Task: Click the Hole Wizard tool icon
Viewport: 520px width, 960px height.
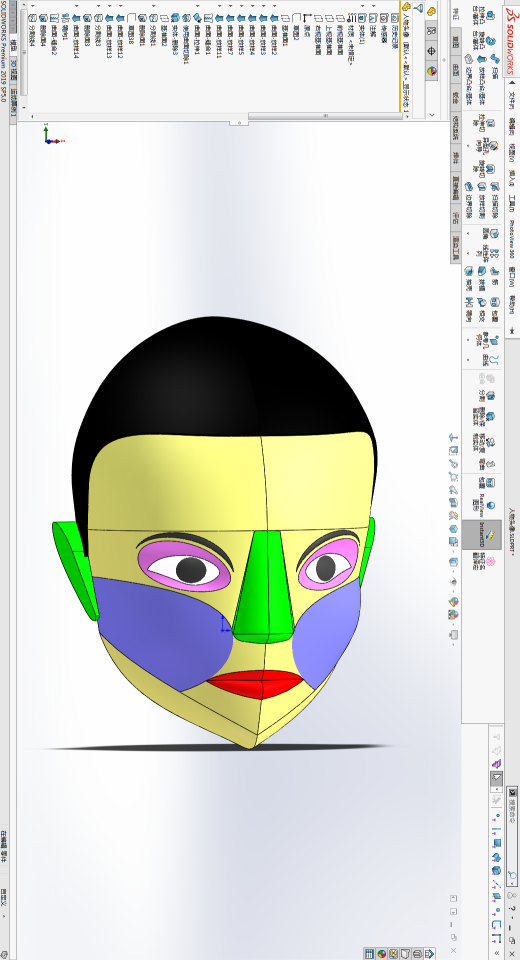Action: click(494, 145)
